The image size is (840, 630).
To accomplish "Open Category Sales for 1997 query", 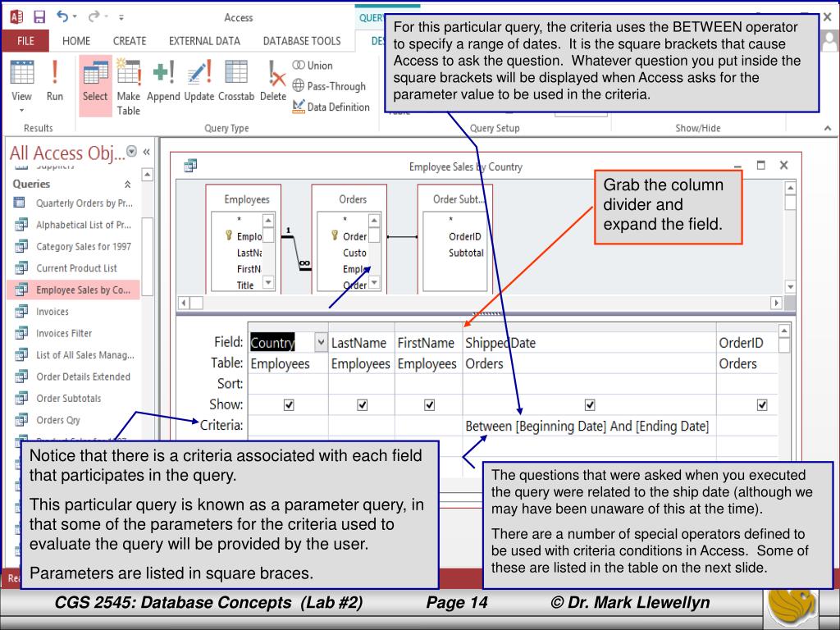I will [x=73, y=246].
